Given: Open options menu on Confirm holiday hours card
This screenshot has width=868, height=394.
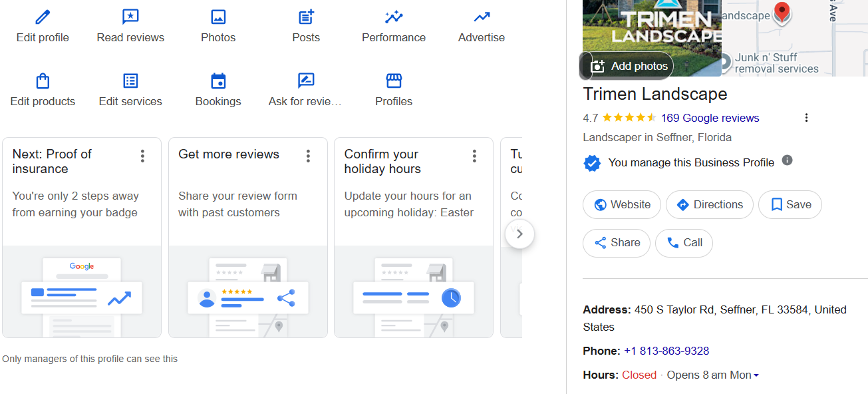Looking at the screenshot, I should coord(474,156).
